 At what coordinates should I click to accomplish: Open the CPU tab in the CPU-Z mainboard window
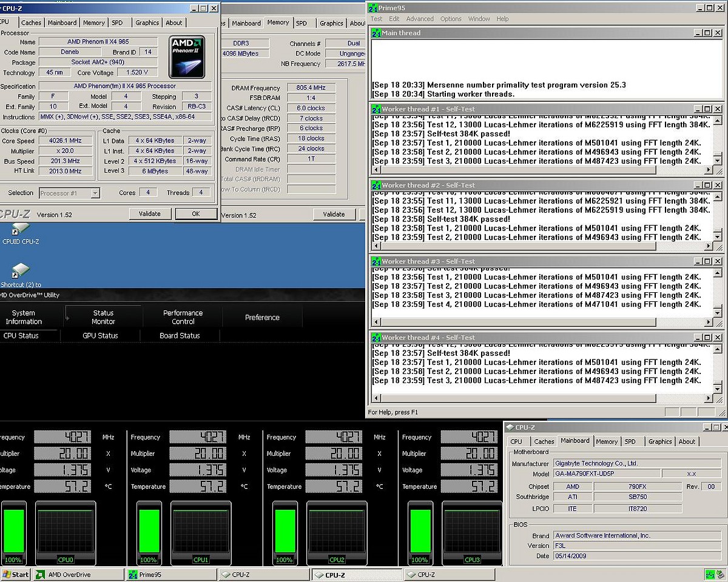click(516, 441)
